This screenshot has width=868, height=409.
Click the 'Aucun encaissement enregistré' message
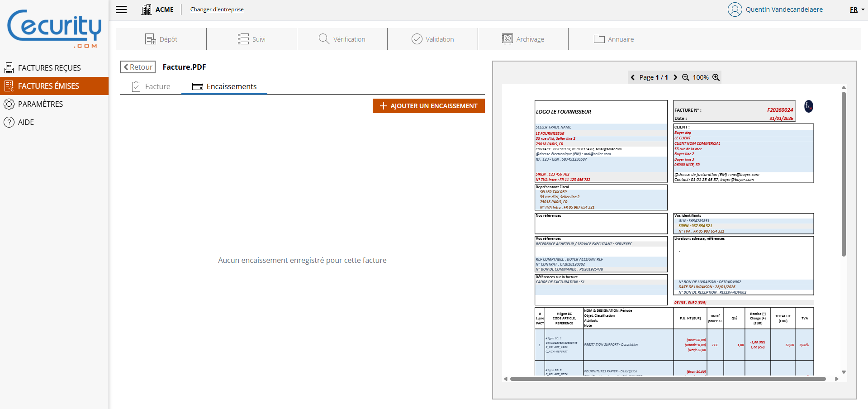click(x=302, y=260)
